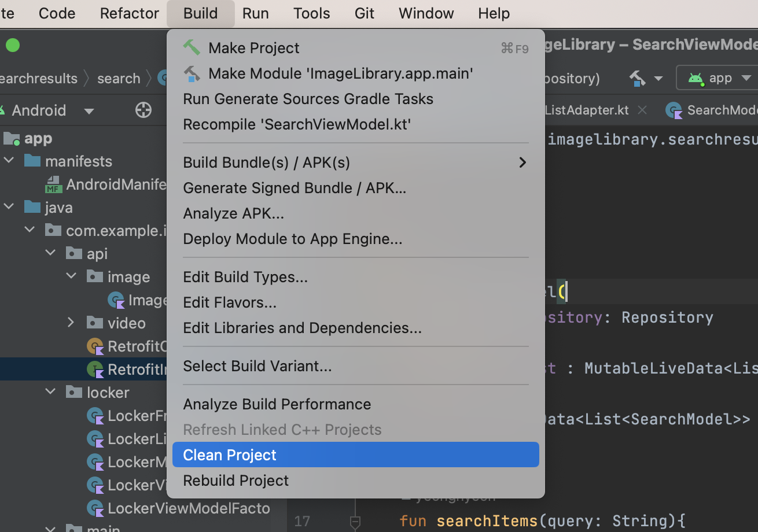Click the select opened file target icon
The height and width of the screenshot is (532, 758).
click(x=143, y=110)
